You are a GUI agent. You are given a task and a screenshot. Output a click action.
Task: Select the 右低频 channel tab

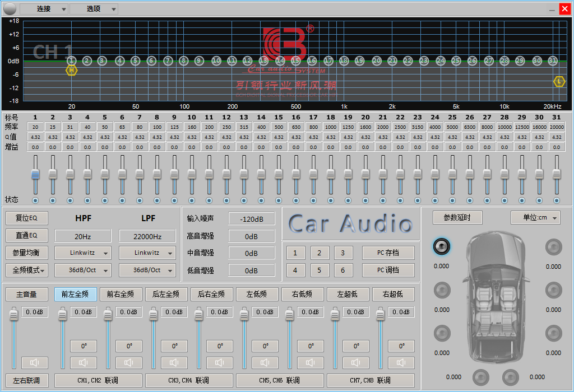click(302, 294)
